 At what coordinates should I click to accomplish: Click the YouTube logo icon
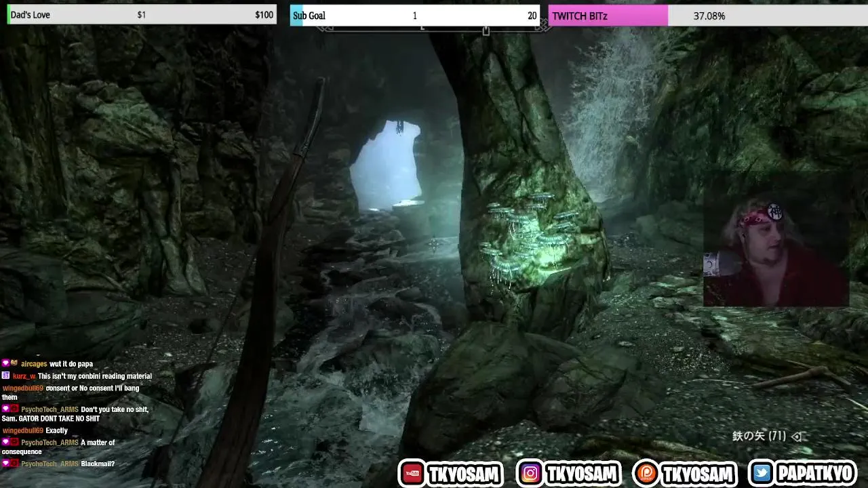(x=412, y=474)
